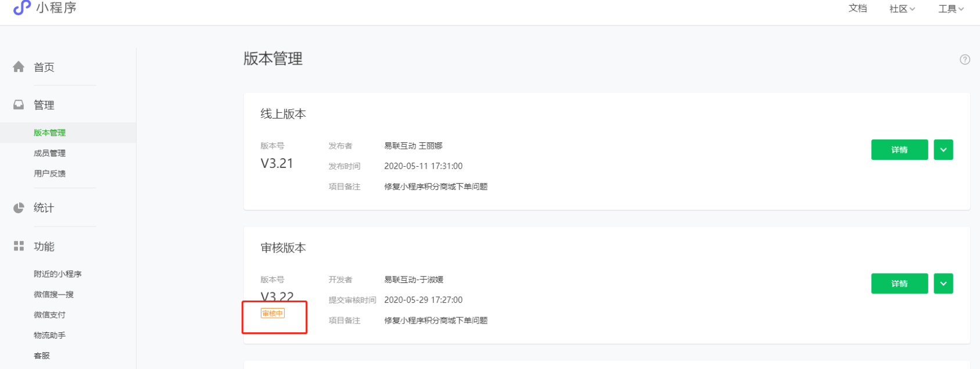Open 物流助手 in the sidebar

[49, 335]
